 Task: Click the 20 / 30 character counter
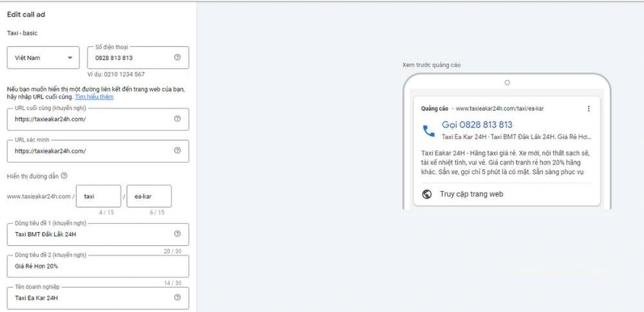[x=173, y=251]
